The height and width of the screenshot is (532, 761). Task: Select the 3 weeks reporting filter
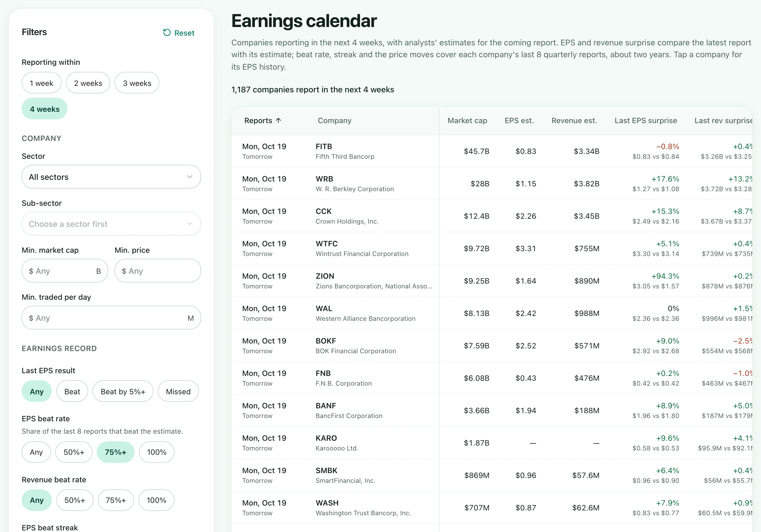click(137, 83)
